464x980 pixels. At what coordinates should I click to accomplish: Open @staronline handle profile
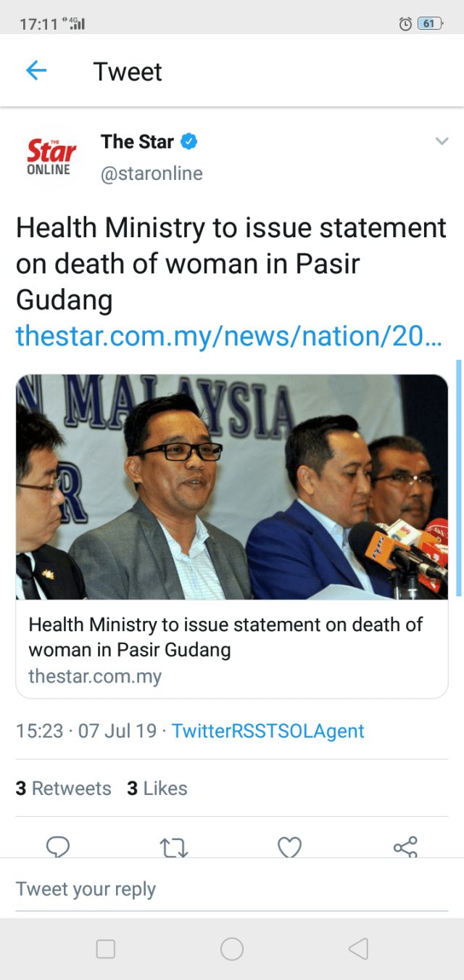pos(152,174)
